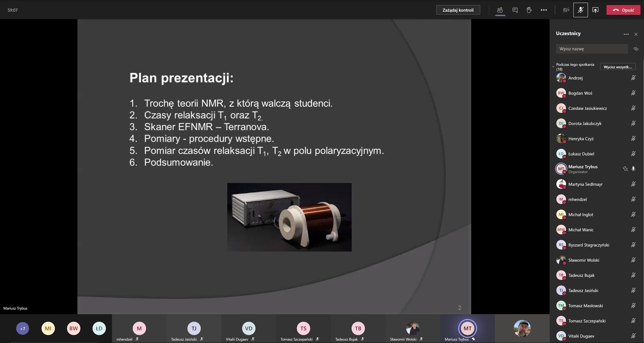Select Ryszard Stagraczyński in participants list
The height and width of the screenshot is (343, 644).
(x=588, y=245)
